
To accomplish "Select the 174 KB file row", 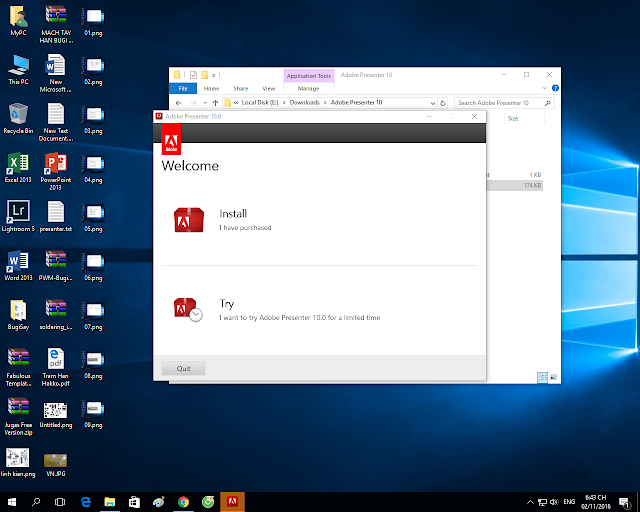I will [515, 185].
